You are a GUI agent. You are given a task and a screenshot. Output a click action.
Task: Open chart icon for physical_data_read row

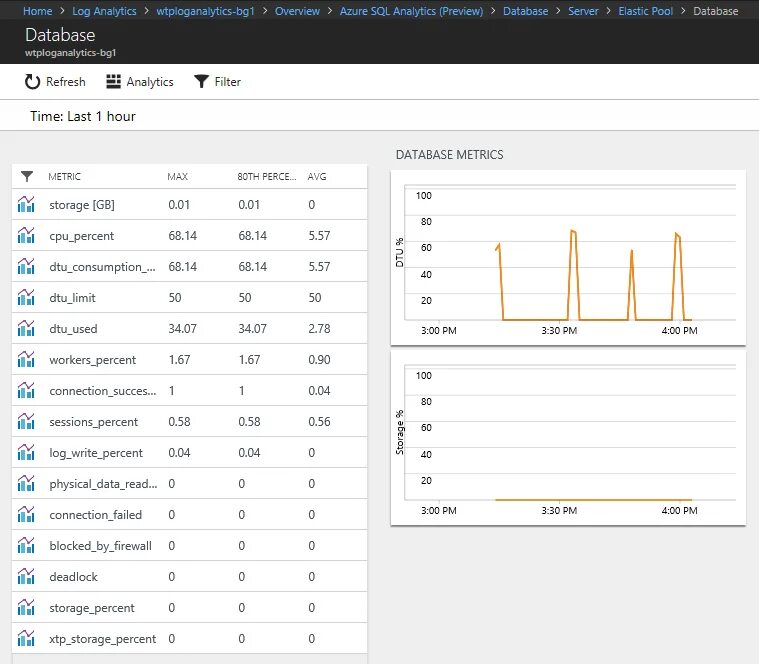coord(26,483)
